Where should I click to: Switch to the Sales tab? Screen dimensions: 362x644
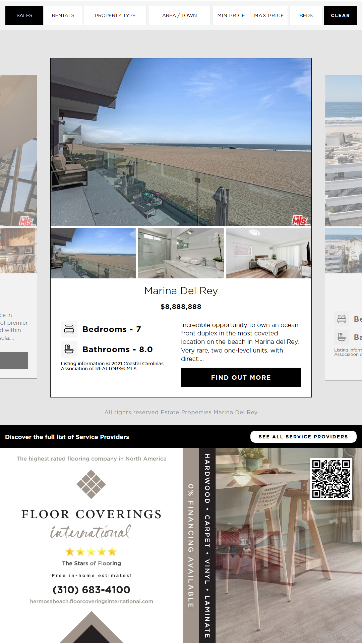[24, 15]
